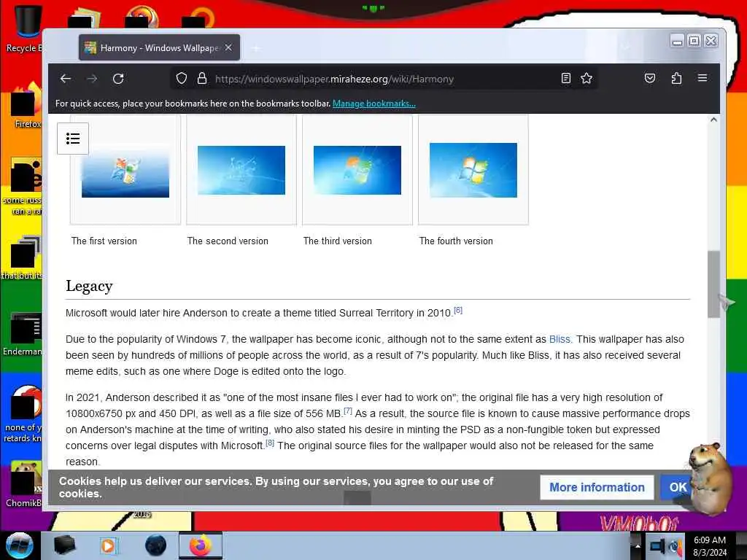This screenshot has width=747, height=560.
Task: Open the ChomikB desktop icon
Action: point(24,484)
